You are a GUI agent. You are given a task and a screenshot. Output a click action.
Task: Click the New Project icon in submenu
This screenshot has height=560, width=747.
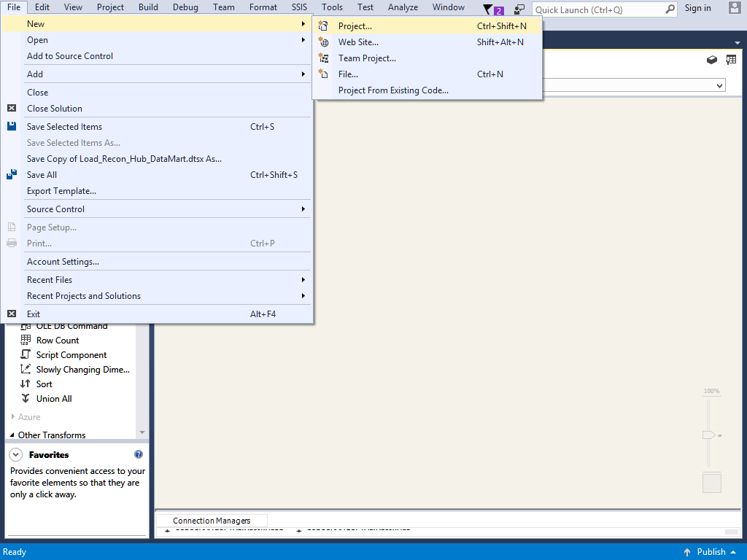pyautogui.click(x=323, y=26)
